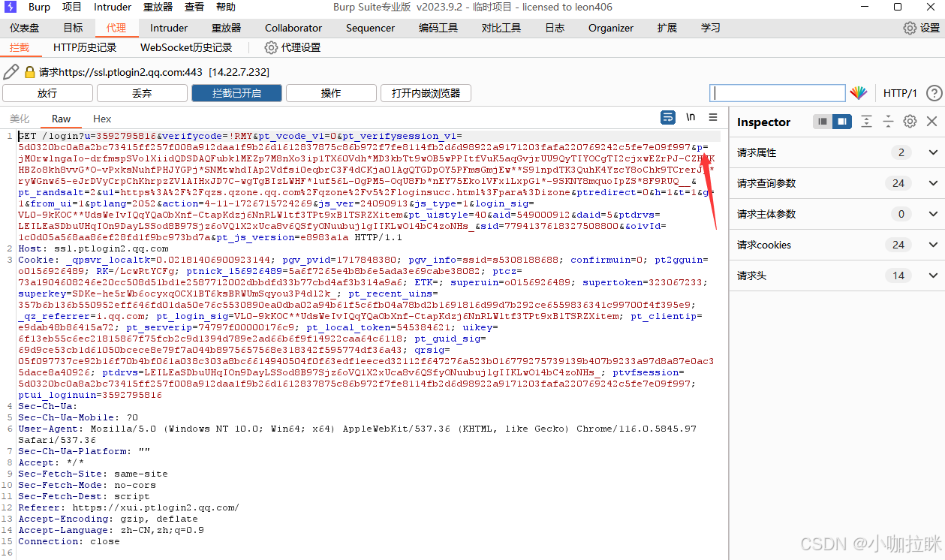The height and width of the screenshot is (560, 945).
Task: Open HTTP历史记录 sub-tab
Action: click(85, 47)
